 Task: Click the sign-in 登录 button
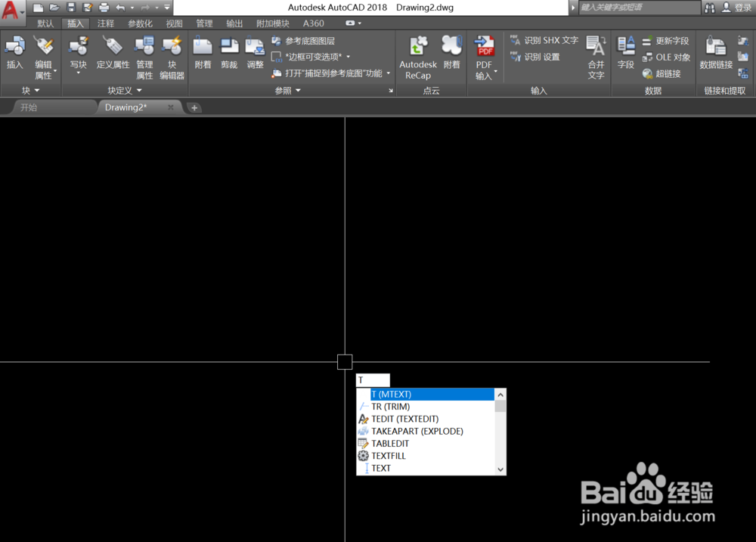[x=736, y=8]
